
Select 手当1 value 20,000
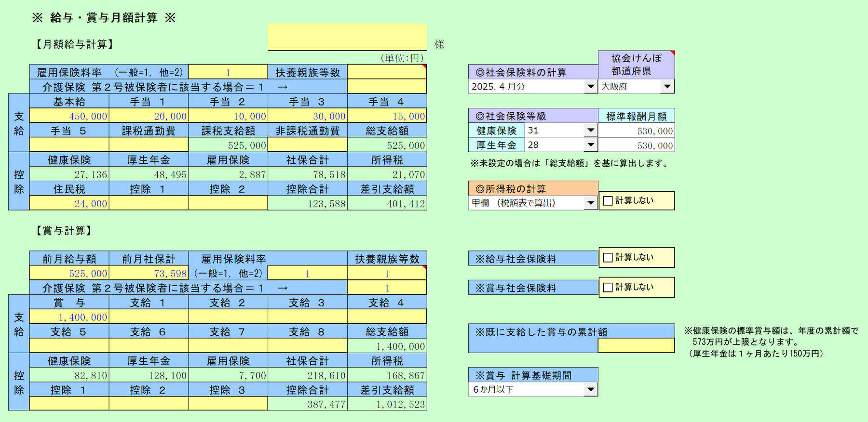coord(149,116)
